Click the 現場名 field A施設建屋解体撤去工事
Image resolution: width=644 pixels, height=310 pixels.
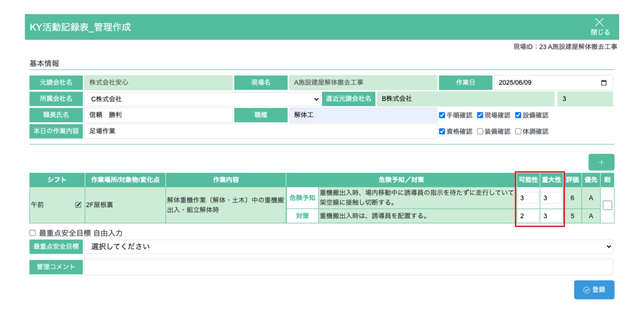(363, 82)
